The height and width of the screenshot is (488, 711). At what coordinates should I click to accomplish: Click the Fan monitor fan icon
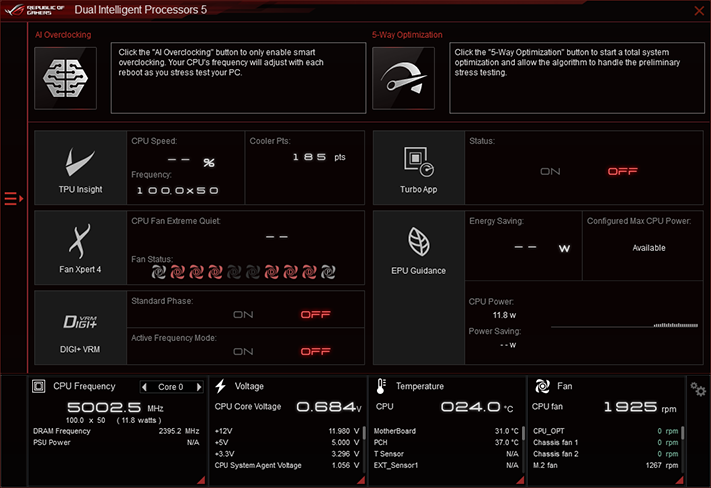542,386
